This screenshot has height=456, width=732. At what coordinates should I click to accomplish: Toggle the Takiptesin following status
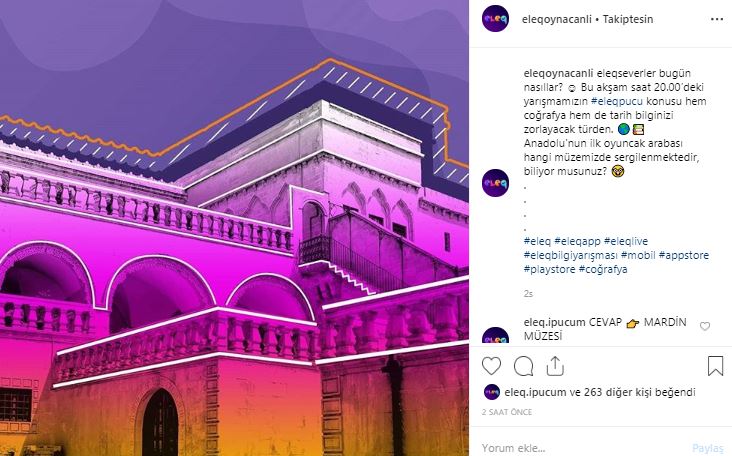click(627, 19)
